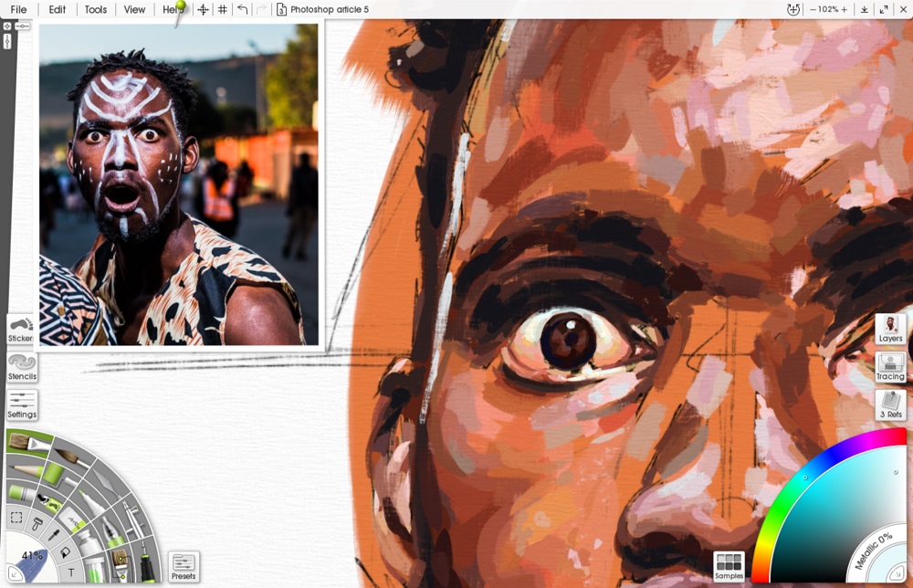Select the flat Oil Brush tool
Viewport: 913px width, 588px height.
tap(29, 445)
